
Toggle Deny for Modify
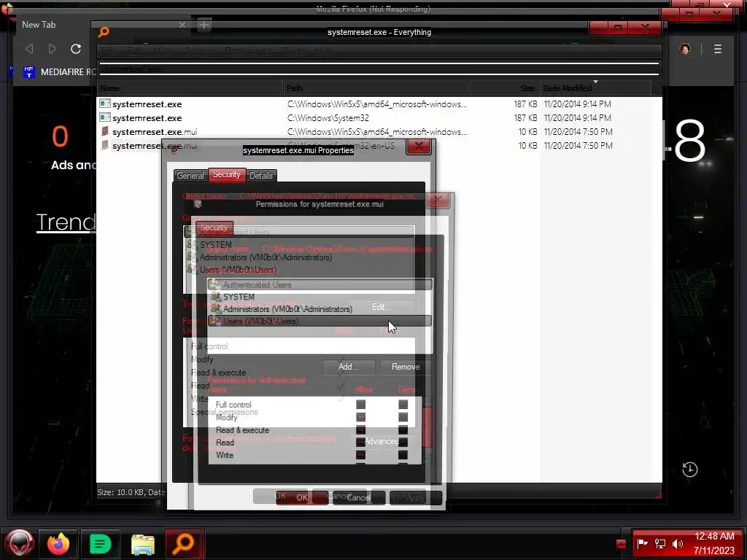[403, 417]
